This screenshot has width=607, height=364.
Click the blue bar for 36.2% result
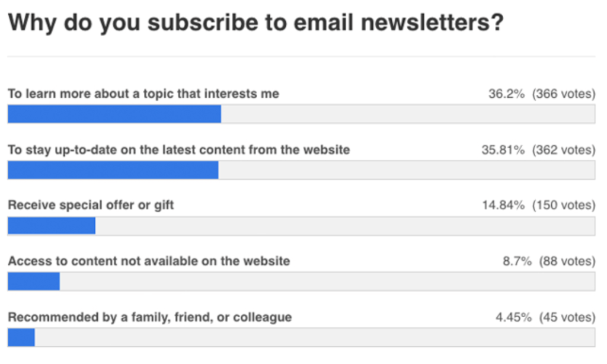pyautogui.click(x=114, y=114)
